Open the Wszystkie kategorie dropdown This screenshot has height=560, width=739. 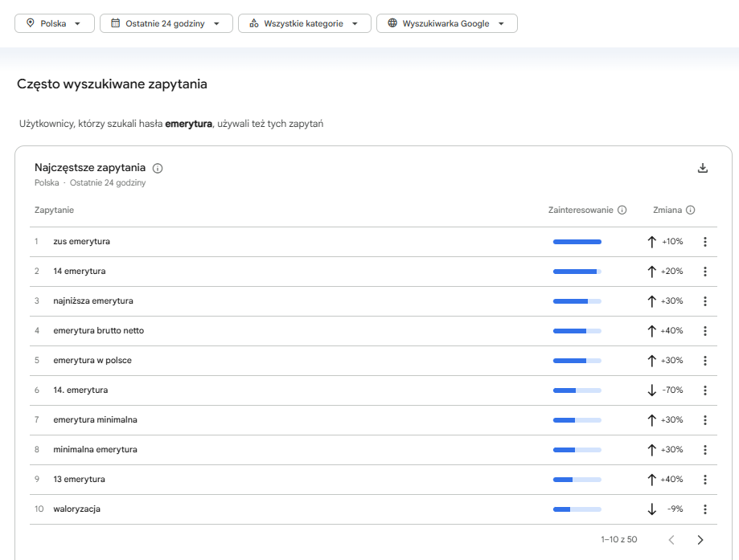click(305, 23)
